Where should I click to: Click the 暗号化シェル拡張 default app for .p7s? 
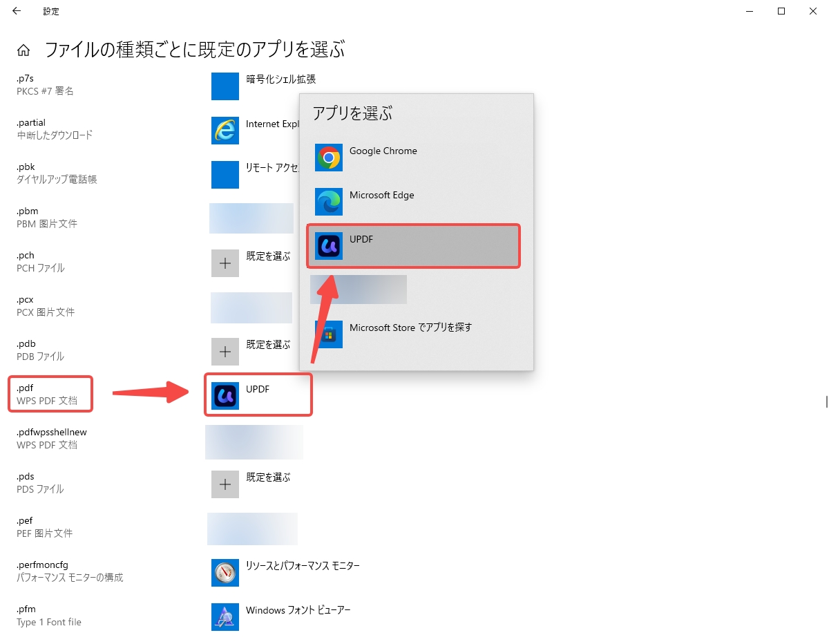click(x=280, y=79)
